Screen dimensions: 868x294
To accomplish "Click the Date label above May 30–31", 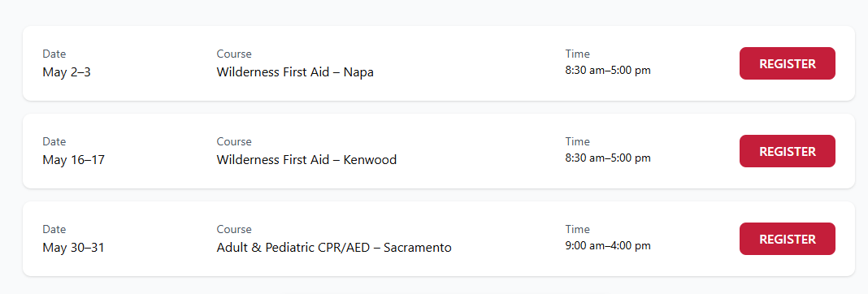I will click(x=54, y=229).
